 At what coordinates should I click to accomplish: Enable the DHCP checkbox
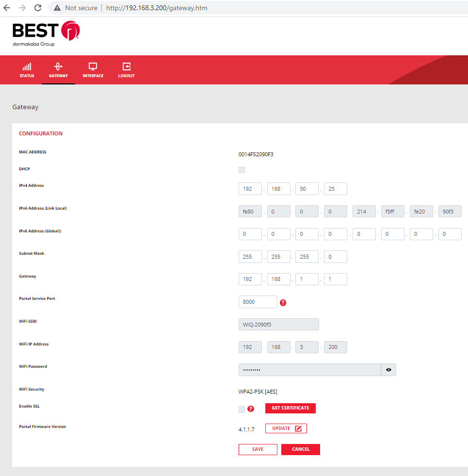click(242, 170)
